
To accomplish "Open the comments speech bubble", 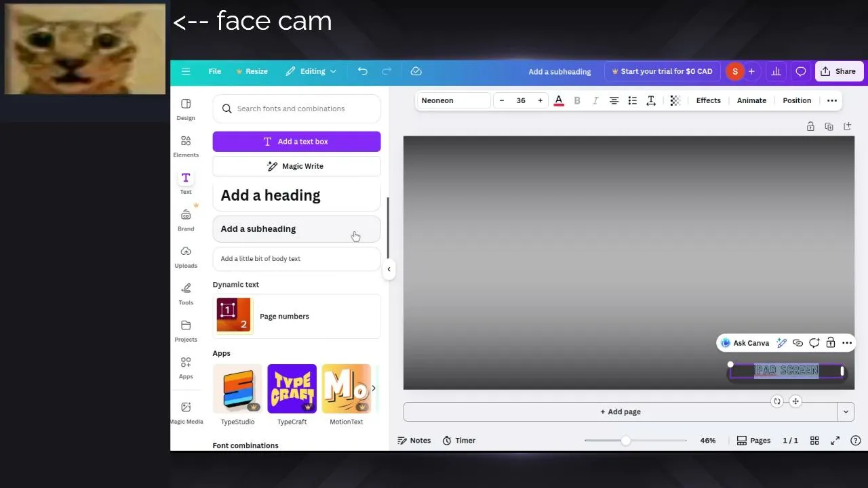I will click(x=800, y=71).
